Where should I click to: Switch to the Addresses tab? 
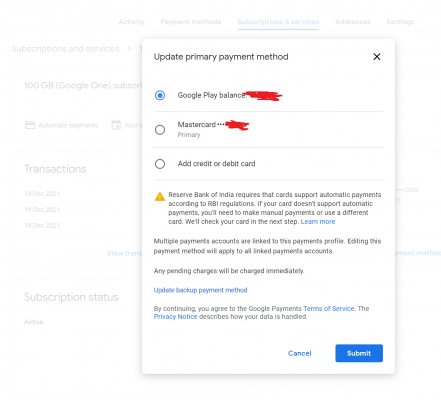pos(353,22)
